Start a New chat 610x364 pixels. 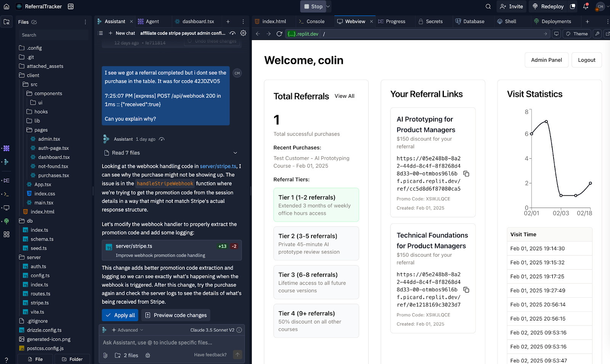122,34
